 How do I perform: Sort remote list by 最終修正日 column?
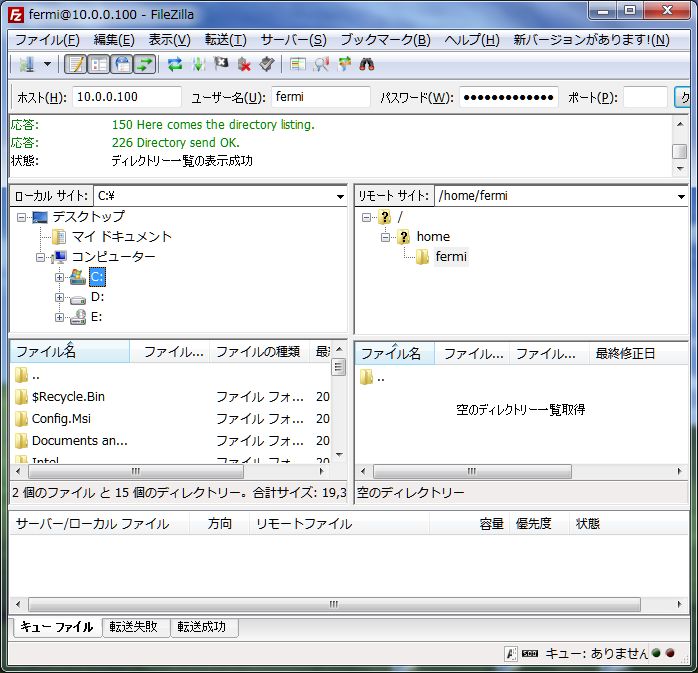coord(638,354)
